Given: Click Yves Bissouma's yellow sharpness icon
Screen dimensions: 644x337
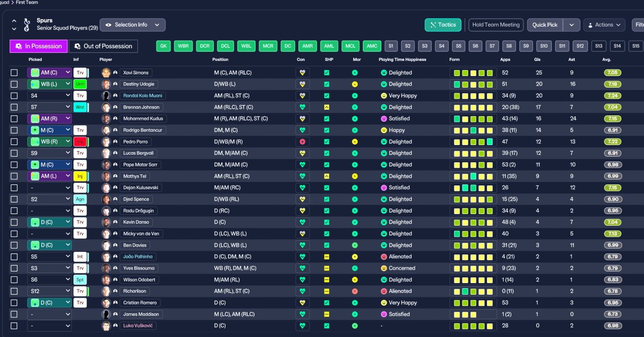Looking at the screenshot, I should (x=327, y=268).
